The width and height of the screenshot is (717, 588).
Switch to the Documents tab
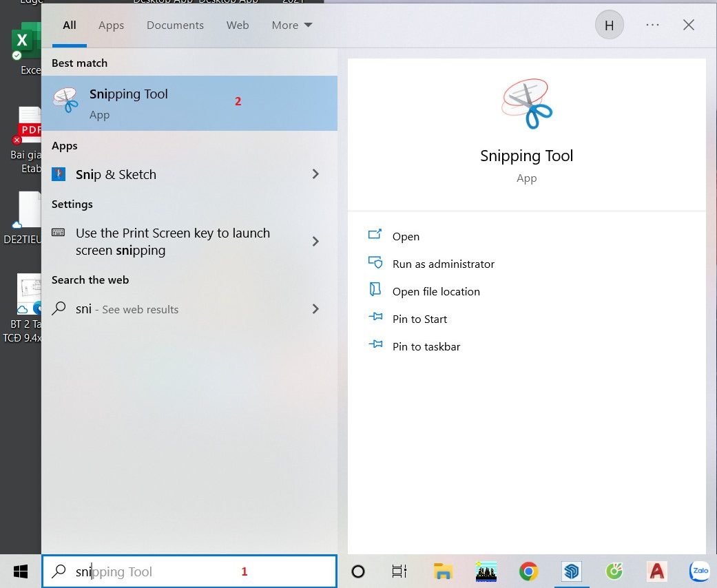[175, 25]
